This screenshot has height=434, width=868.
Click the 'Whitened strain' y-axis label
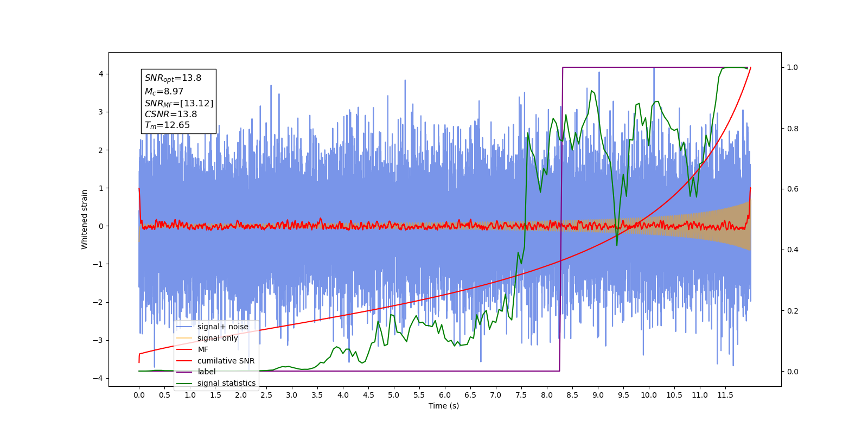pos(84,219)
